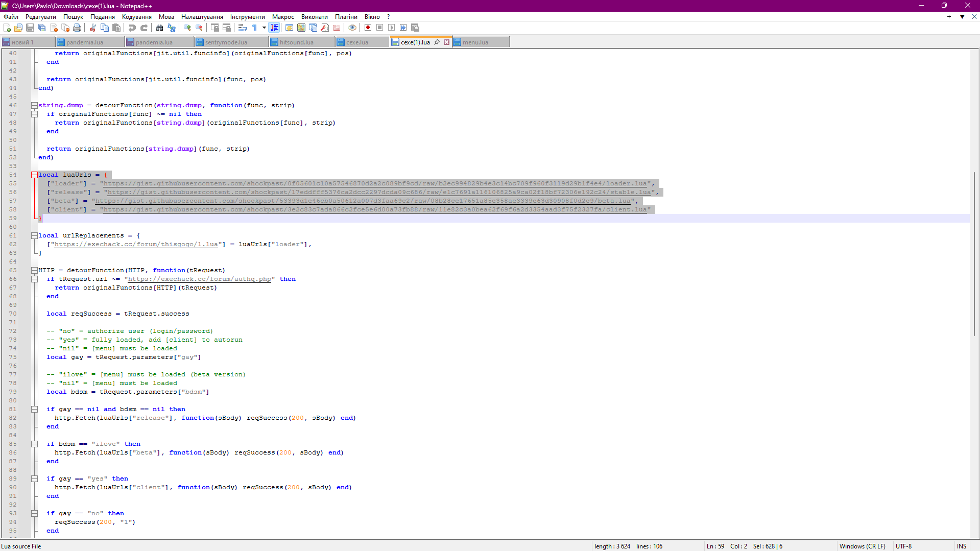Toggle show all characters pilcrow icon
The image size is (980, 551).
tap(254, 28)
